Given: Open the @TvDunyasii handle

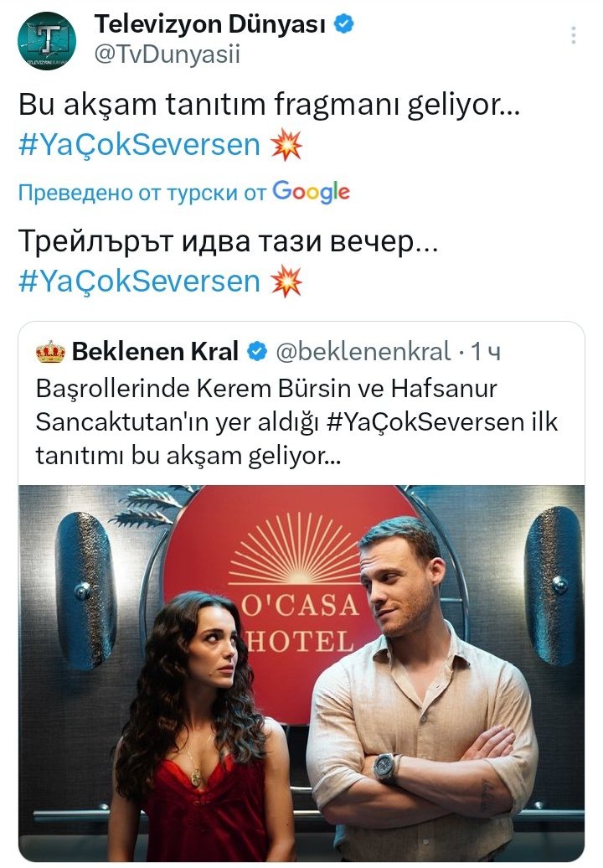Looking at the screenshot, I should pos(167,54).
